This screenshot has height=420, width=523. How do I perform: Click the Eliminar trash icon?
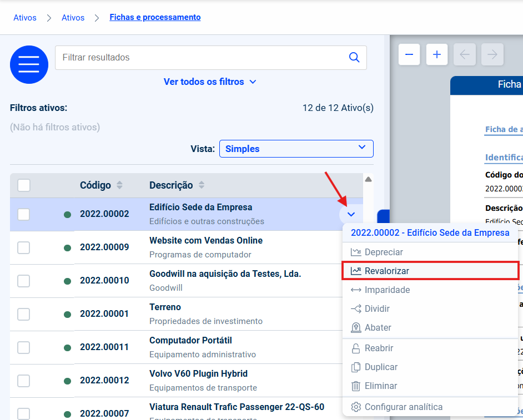(x=356, y=386)
